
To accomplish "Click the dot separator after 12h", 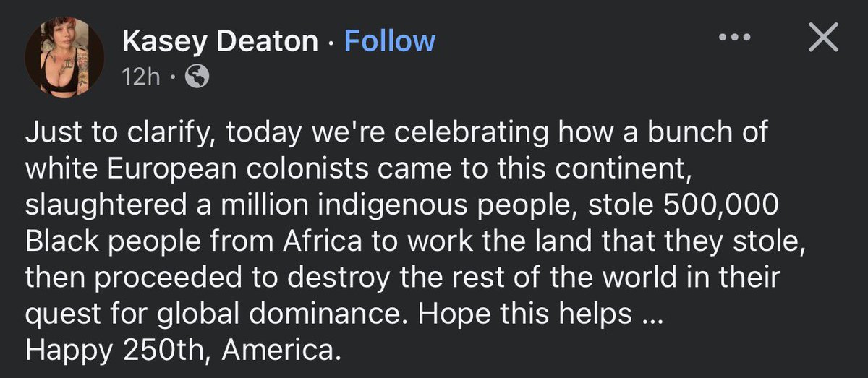I will click(x=172, y=77).
